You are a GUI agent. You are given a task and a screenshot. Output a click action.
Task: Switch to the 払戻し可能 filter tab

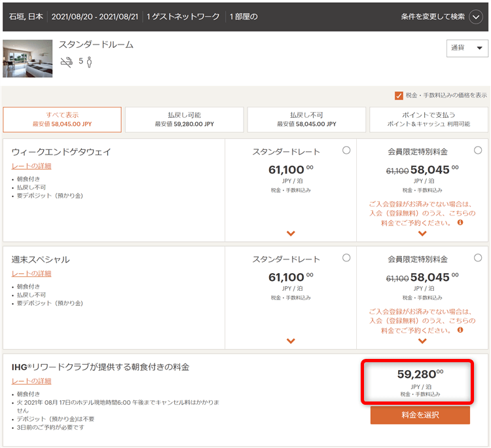184,119
